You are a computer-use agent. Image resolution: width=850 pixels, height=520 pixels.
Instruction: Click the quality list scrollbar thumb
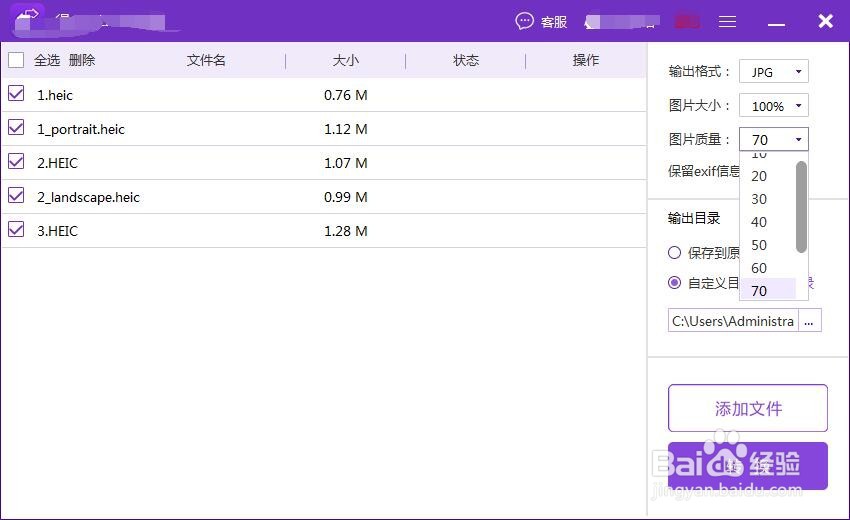click(801, 207)
